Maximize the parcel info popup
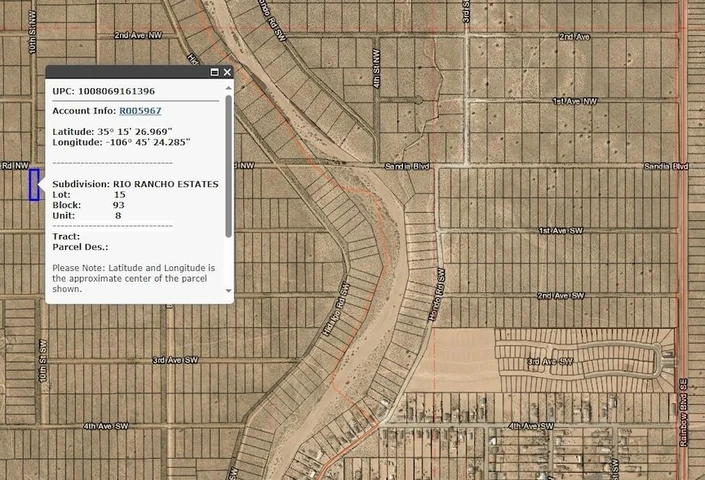 click(x=214, y=72)
